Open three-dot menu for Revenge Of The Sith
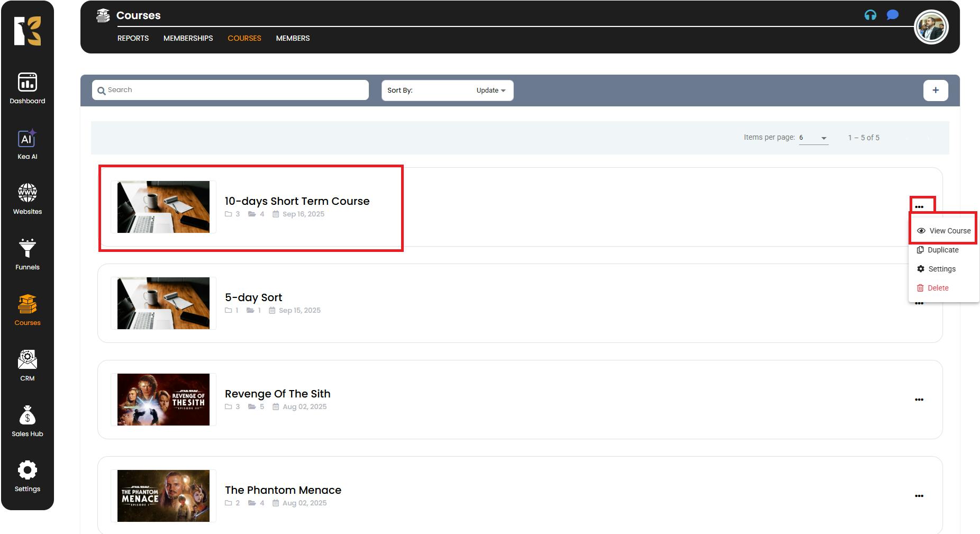 pos(919,400)
